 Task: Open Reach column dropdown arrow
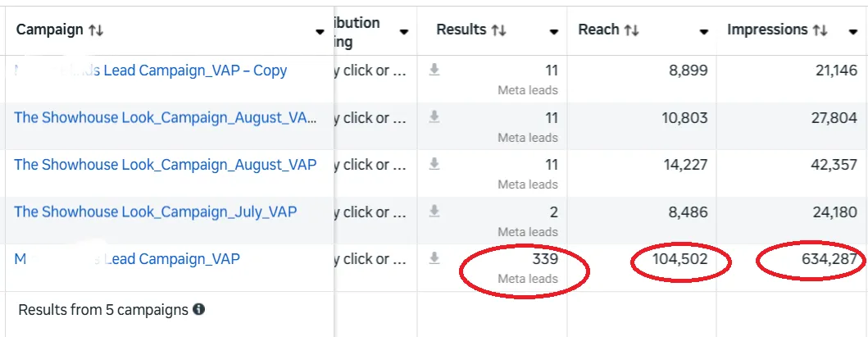point(703,32)
